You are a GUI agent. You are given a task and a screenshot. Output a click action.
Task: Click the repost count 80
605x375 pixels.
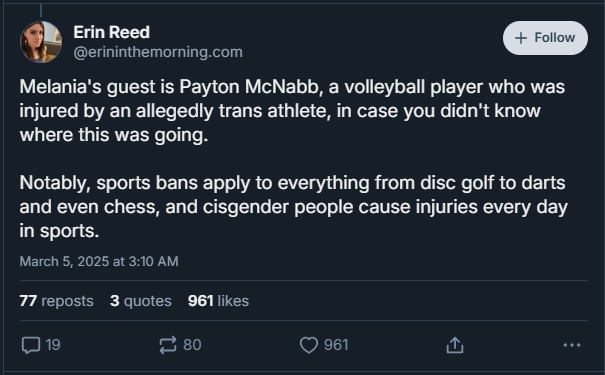(192, 345)
